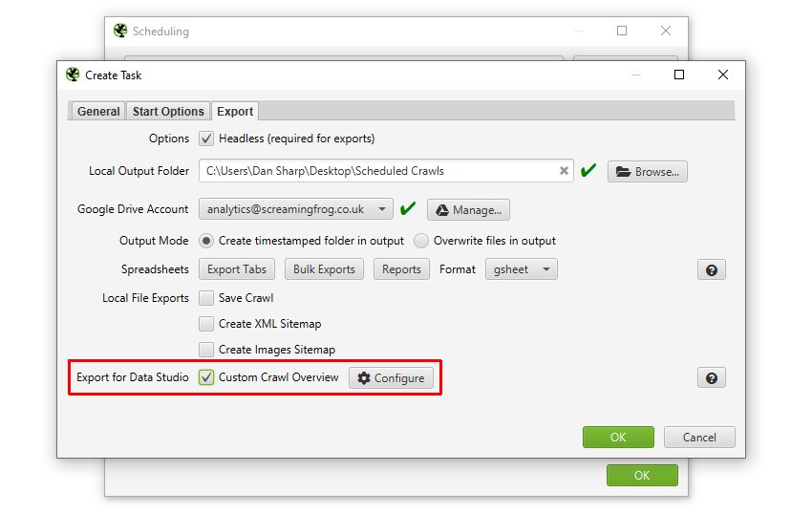
Task: Switch to the Start Options tab
Action: point(168,112)
